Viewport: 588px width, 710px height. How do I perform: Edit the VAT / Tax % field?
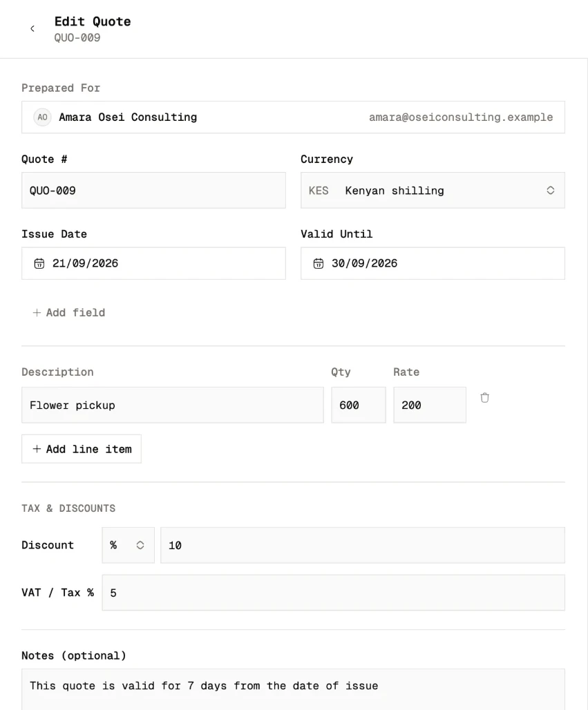[x=334, y=593]
